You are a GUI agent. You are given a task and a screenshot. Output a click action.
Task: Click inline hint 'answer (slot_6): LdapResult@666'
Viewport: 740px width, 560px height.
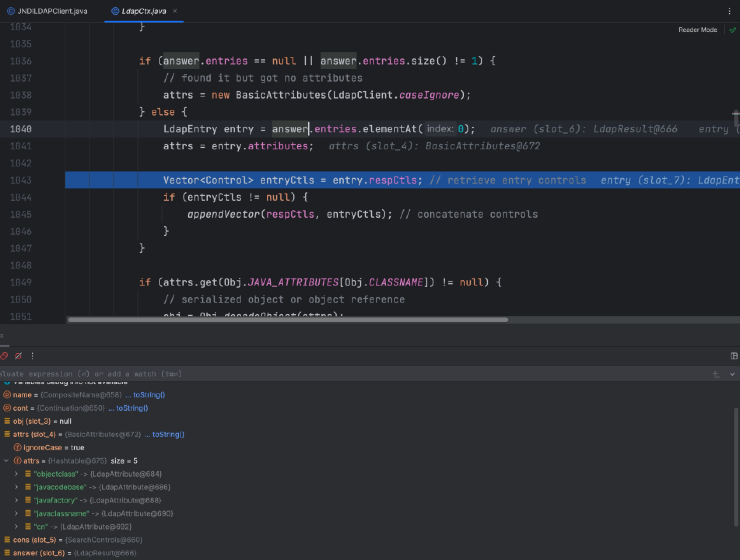pyautogui.click(x=584, y=129)
